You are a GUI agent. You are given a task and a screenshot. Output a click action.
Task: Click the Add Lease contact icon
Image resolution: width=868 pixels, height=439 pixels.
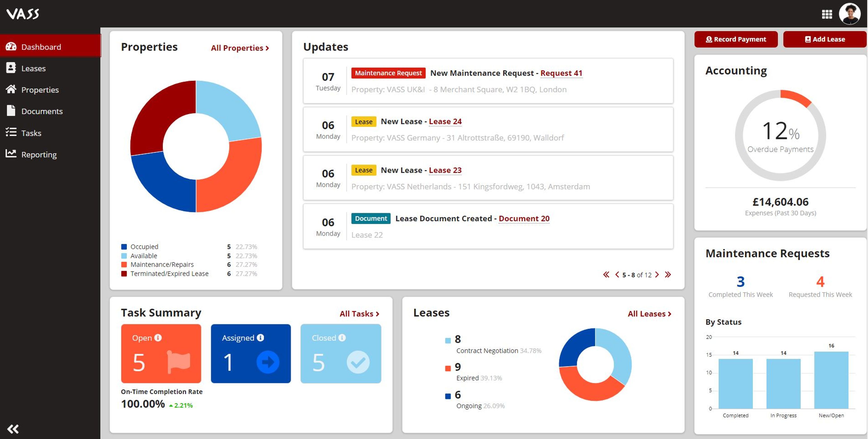click(x=808, y=39)
